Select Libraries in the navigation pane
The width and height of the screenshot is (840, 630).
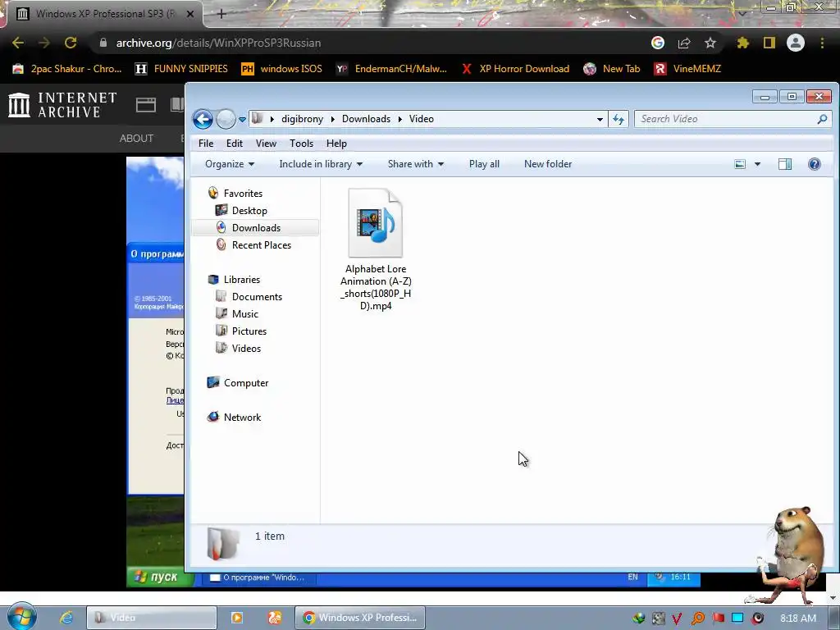coord(242,280)
